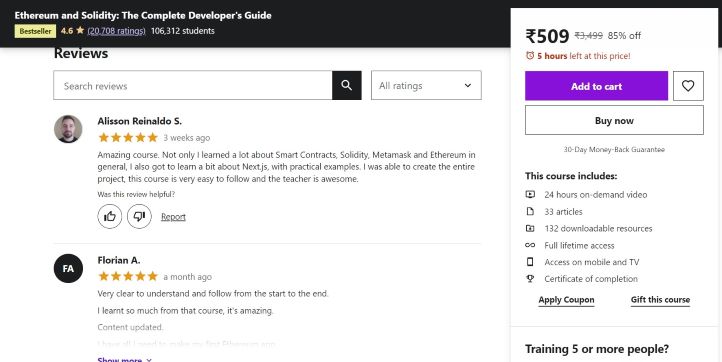Open the All ratings dropdown
The height and width of the screenshot is (362, 722).
[426, 85]
